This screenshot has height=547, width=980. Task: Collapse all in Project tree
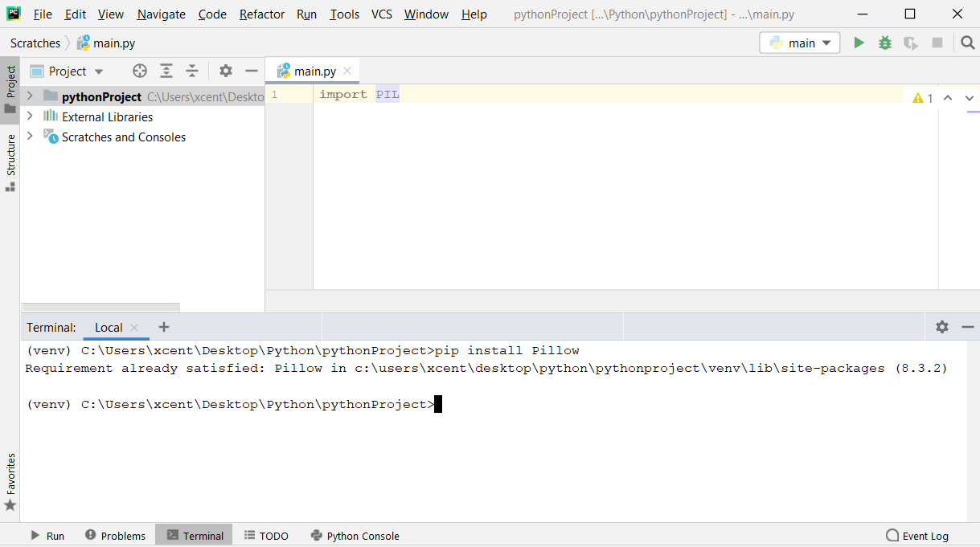191,71
